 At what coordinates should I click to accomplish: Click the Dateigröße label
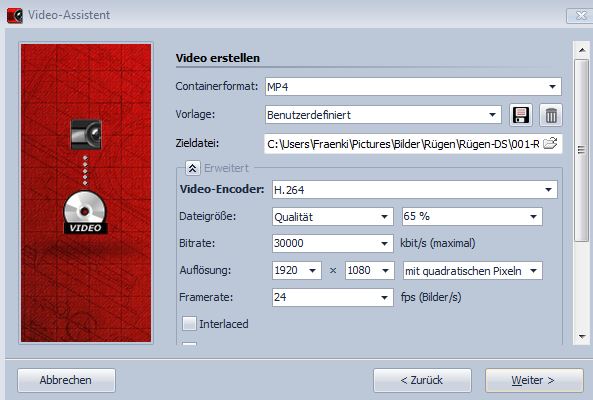click(208, 216)
